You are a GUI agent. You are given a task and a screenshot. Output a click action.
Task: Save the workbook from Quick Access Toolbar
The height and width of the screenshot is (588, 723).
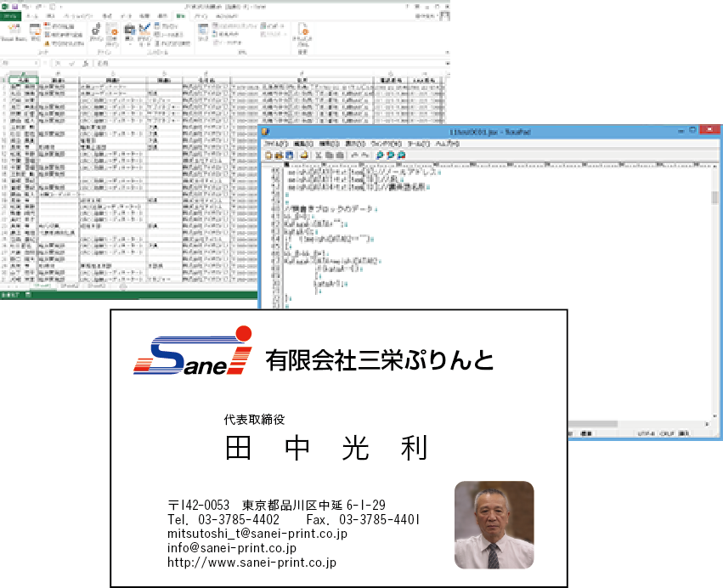click(14, 7)
